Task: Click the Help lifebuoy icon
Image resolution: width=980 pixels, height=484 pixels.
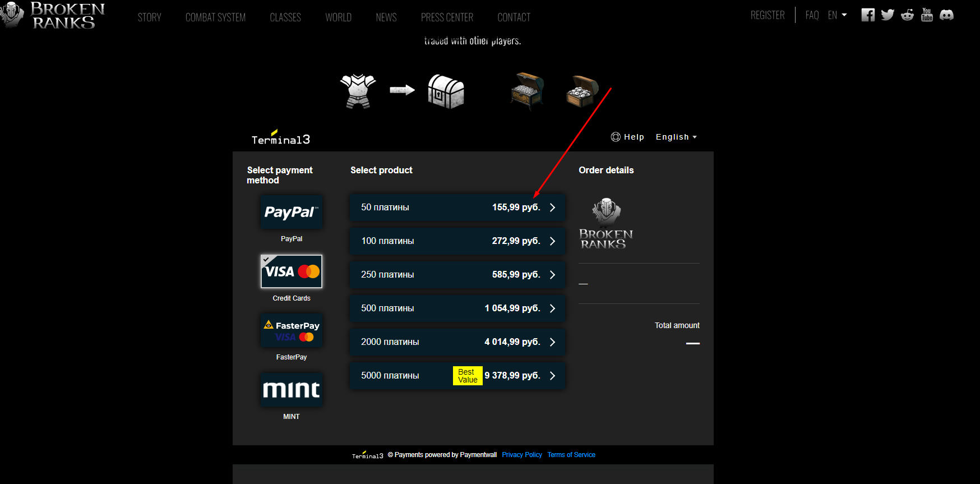Action: click(616, 137)
